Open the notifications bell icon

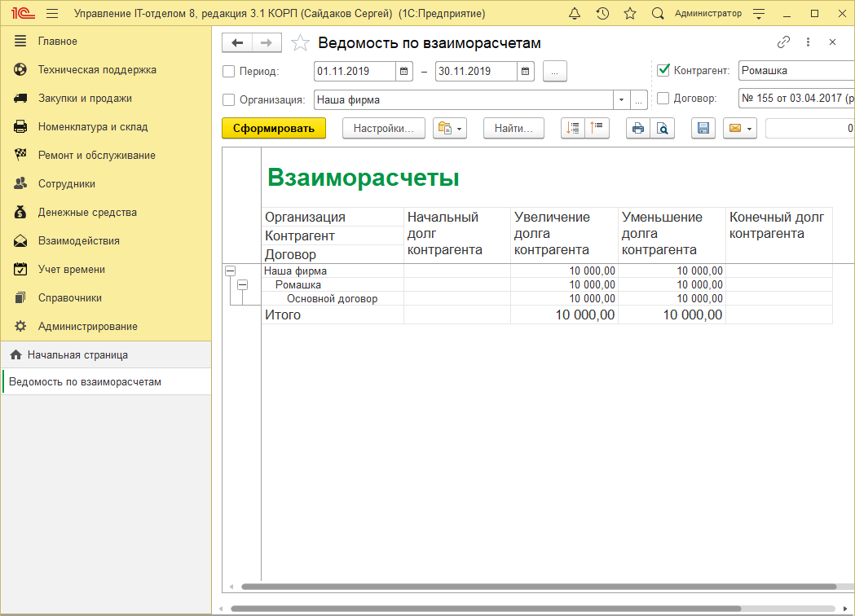[x=575, y=13]
